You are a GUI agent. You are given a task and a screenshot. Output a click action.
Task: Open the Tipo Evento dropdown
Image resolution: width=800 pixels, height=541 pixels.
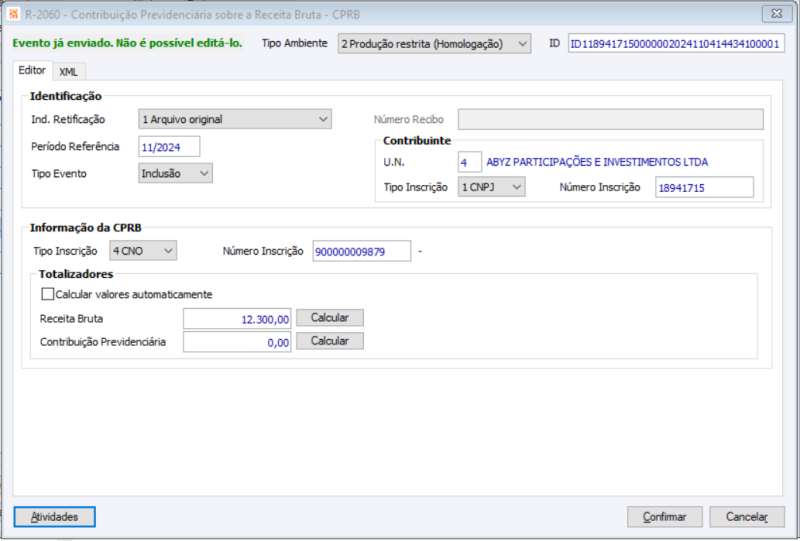tap(175, 174)
